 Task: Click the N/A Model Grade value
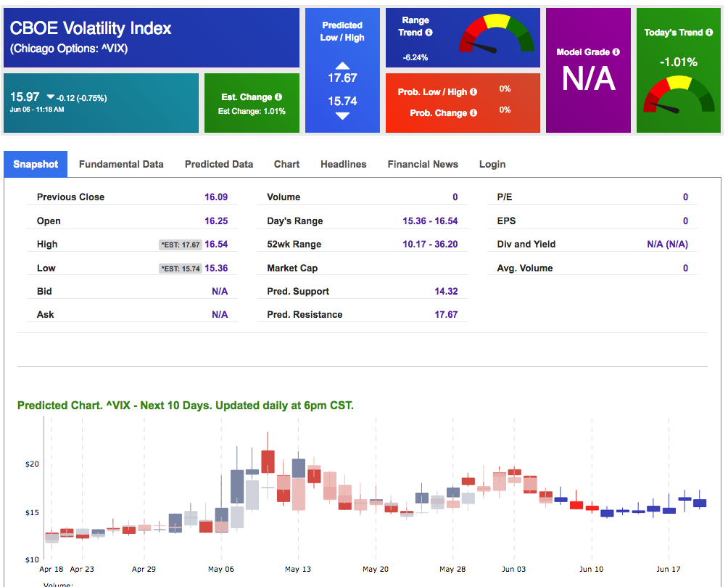pyautogui.click(x=589, y=78)
